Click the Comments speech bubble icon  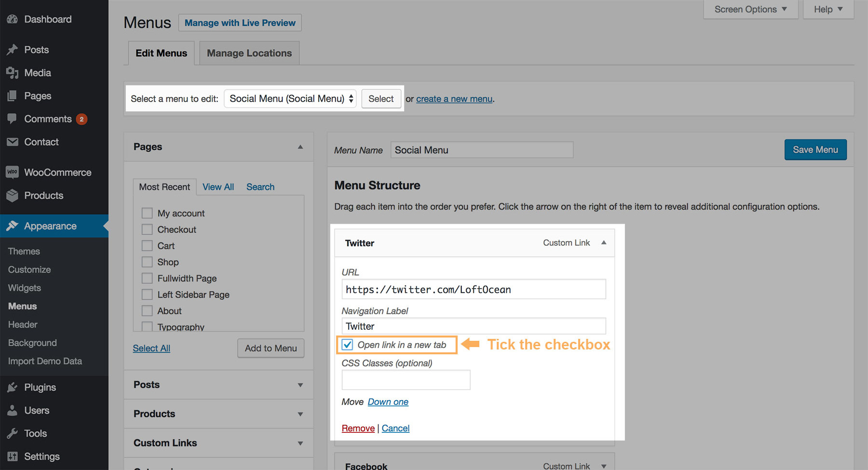12,119
